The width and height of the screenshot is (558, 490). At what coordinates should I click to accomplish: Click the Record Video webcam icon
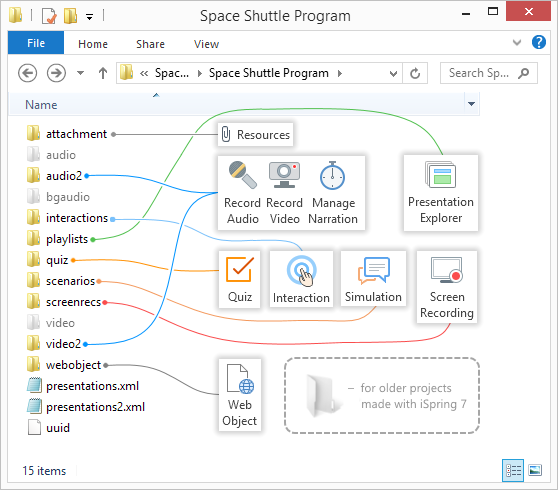(x=284, y=175)
